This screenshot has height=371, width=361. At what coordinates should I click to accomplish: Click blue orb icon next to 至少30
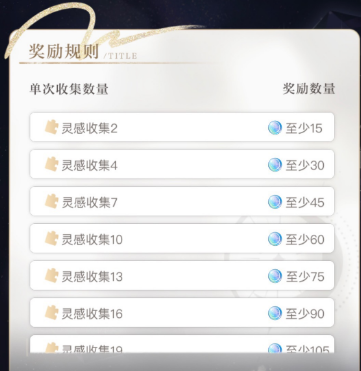(275, 165)
